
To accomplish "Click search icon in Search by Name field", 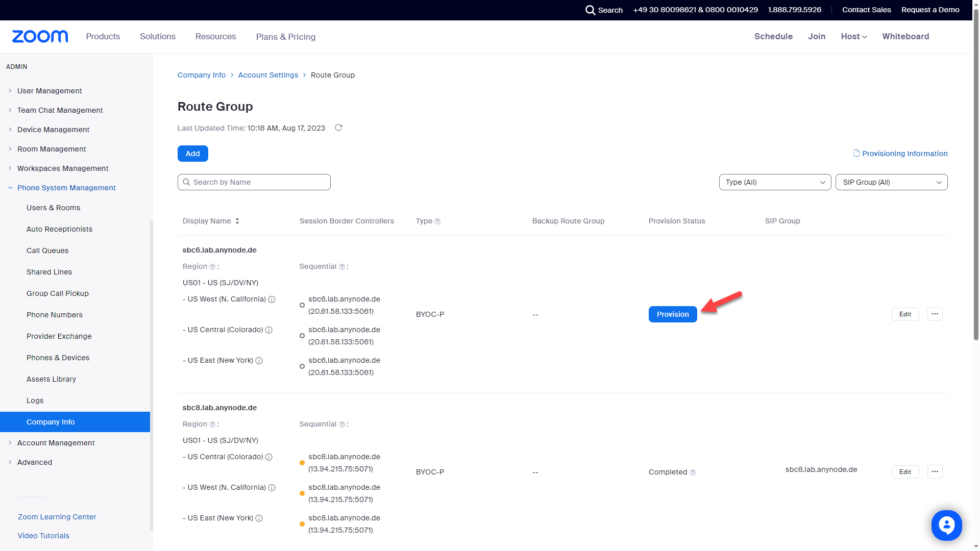I will pos(186,182).
